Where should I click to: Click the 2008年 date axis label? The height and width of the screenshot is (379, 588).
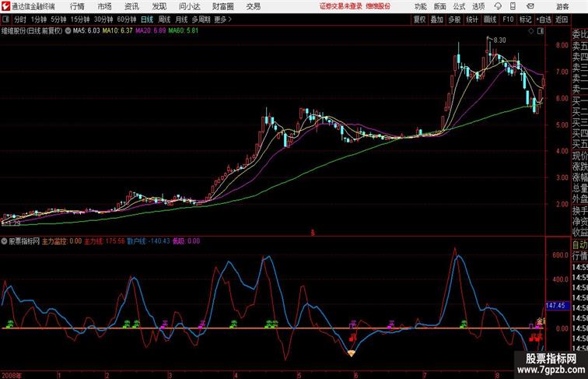(11, 375)
